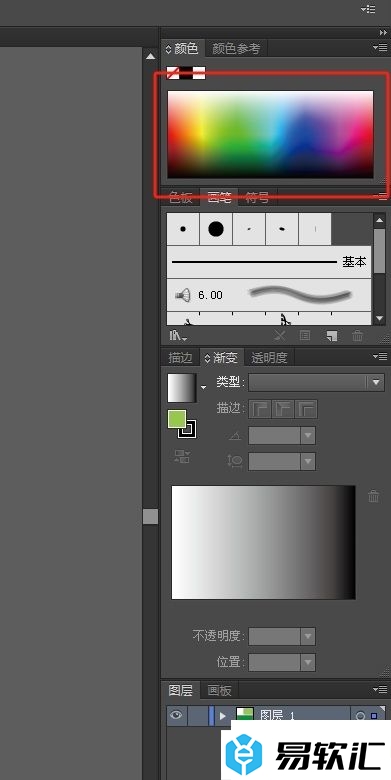The height and width of the screenshot is (780, 391).
Task: Click the black swatch in Color panel
Action: [x=186, y=73]
